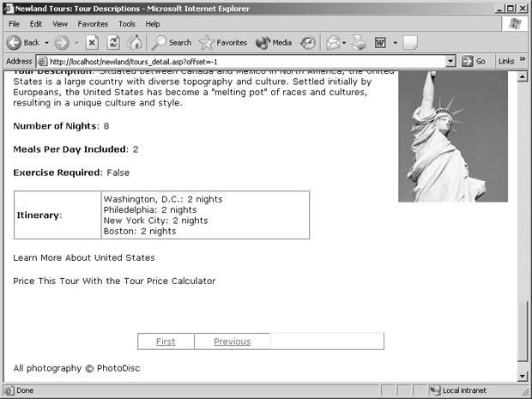The height and width of the screenshot is (399, 532).
Task: Expand the Mail dropdown arrow
Action: coord(344,43)
